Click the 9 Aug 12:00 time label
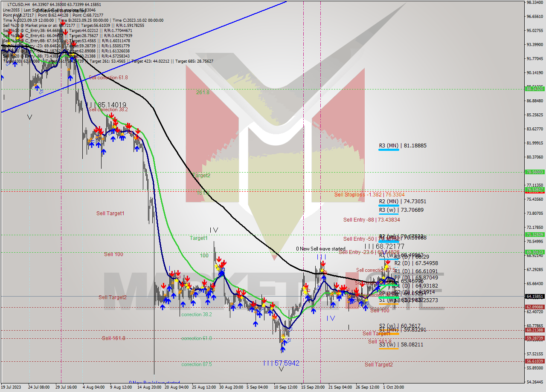 120,387
